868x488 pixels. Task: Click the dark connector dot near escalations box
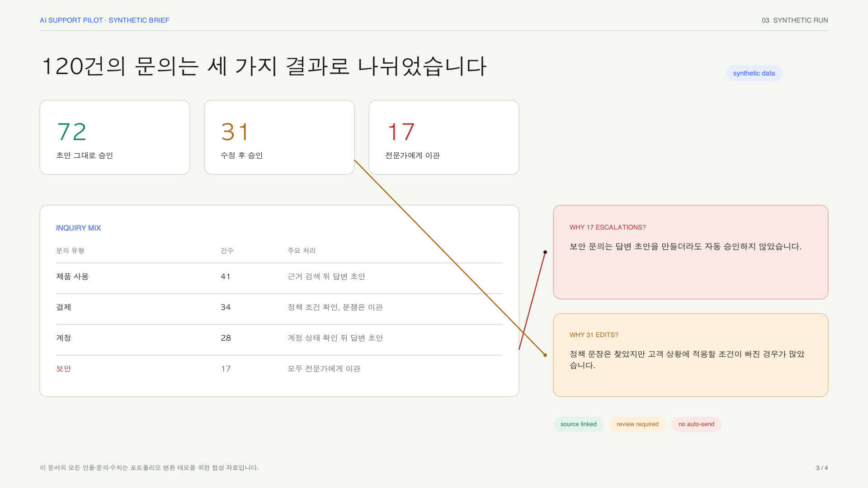point(545,252)
